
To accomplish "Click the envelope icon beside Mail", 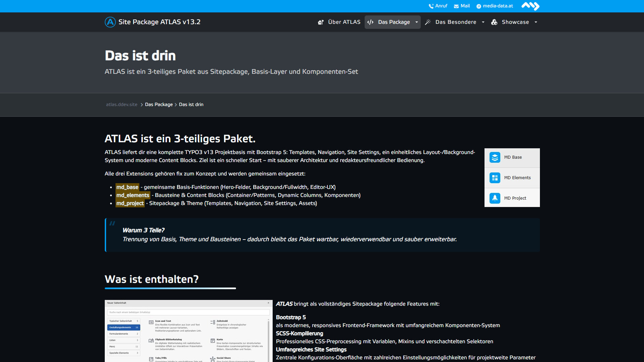I will tap(456, 6).
